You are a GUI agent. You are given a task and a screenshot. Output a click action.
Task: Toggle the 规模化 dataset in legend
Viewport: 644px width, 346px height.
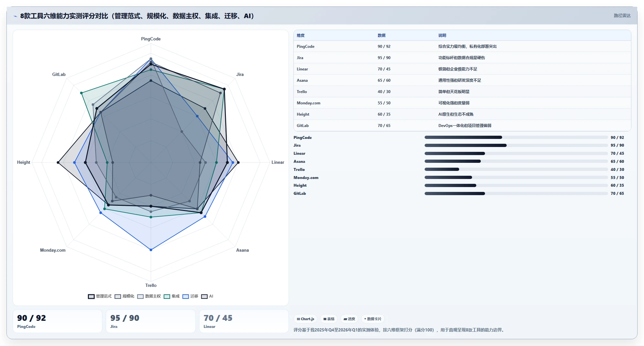pyautogui.click(x=124, y=296)
